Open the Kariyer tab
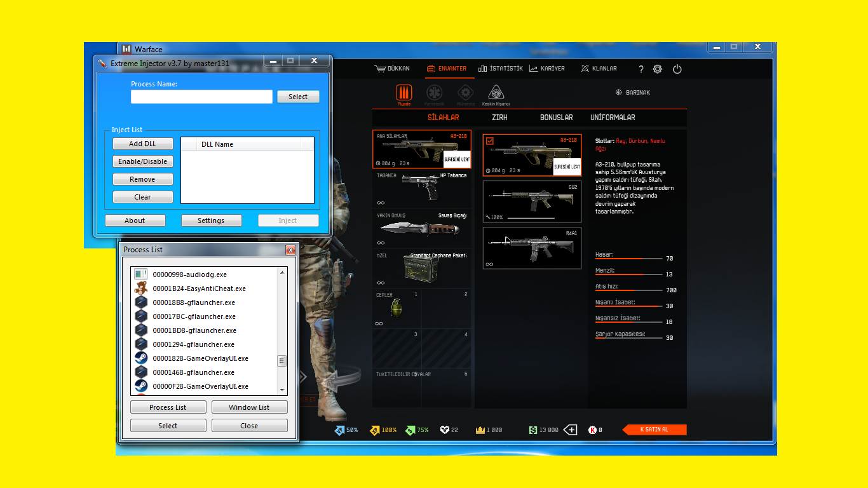Viewport: 868px width, 488px height. tap(547, 69)
